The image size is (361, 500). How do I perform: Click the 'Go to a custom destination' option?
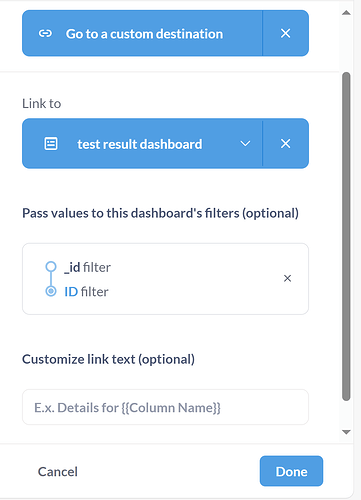[142, 33]
